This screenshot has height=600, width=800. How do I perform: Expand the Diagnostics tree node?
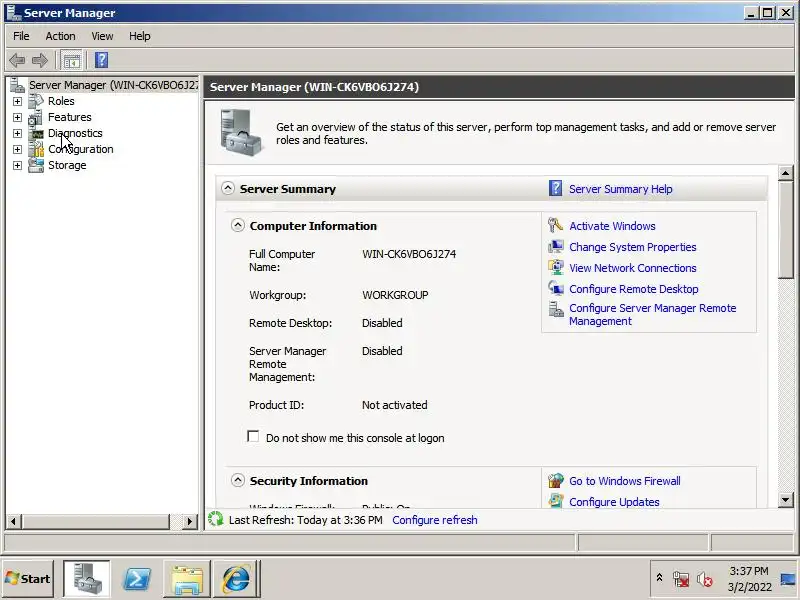point(17,133)
